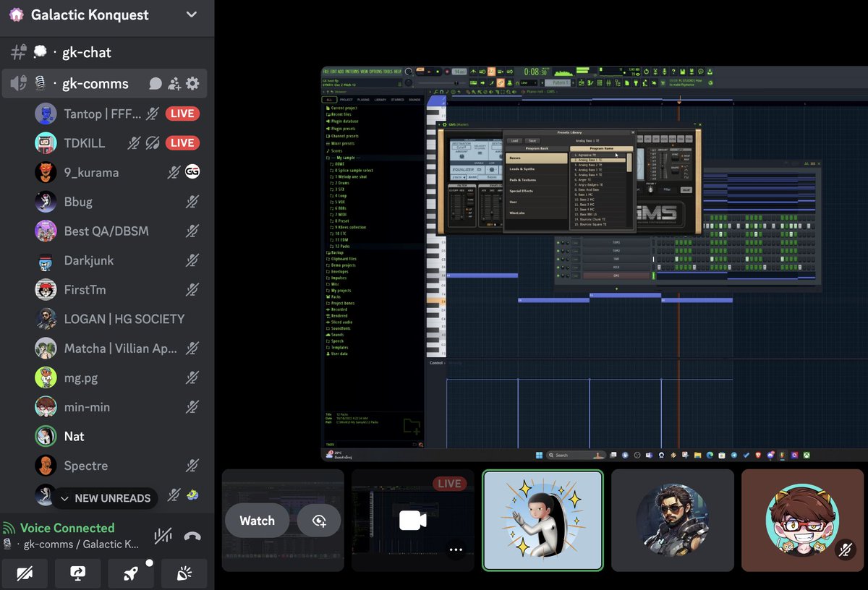Image resolution: width=868 pixels, height=590 pixels.
Task: Share your screen from voice panel
Action: point(77,573)
